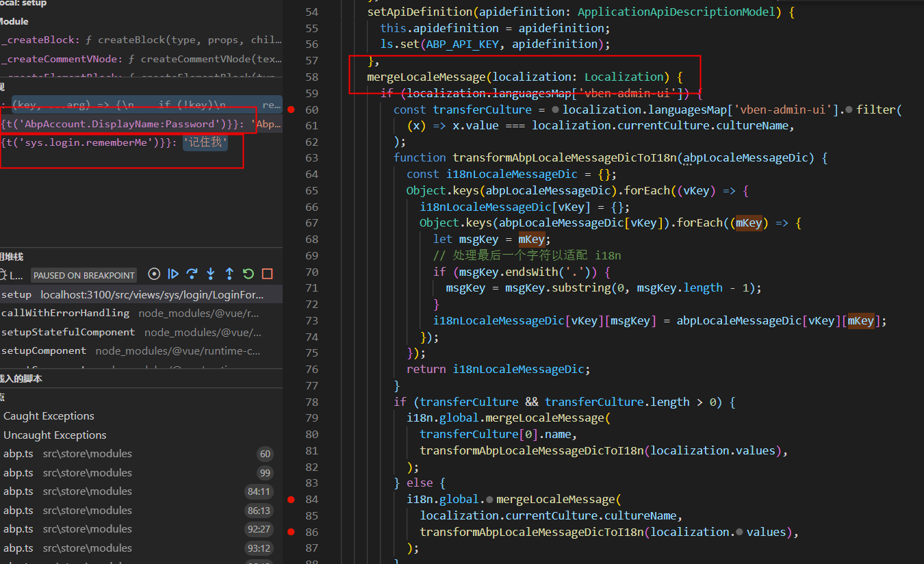Click the red breakpoint dot on line 60
The image size is (924, 564).
click(290, 109)
